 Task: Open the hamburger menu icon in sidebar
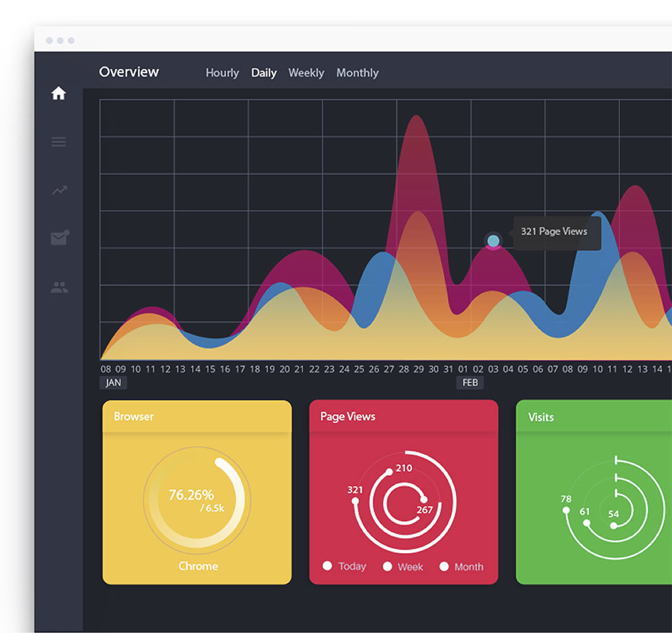coord(59,142)
